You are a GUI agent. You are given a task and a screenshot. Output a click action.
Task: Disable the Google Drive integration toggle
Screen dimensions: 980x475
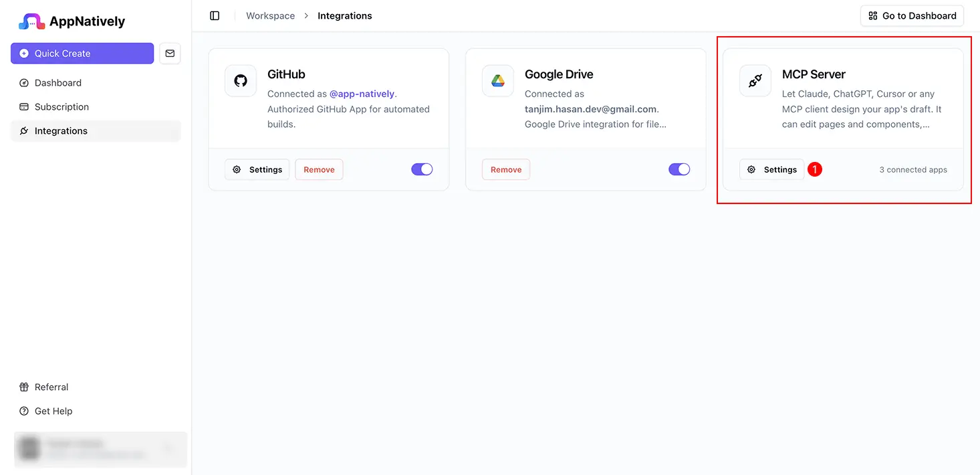click(679, 169)
